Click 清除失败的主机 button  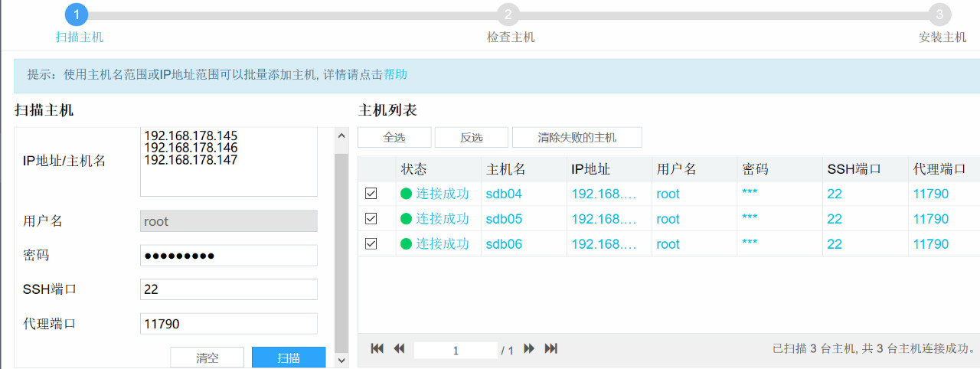577,138
